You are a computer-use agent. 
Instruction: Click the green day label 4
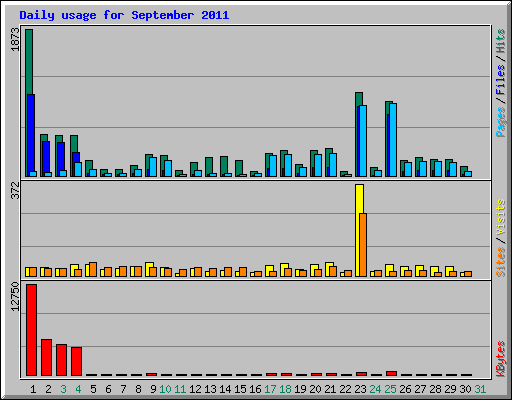point(78,389)
